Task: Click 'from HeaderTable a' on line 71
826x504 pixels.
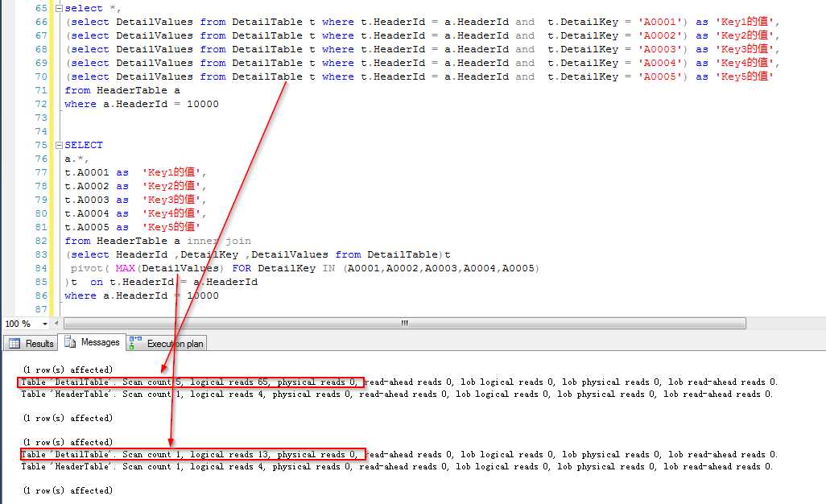Action: coord(122,91)
